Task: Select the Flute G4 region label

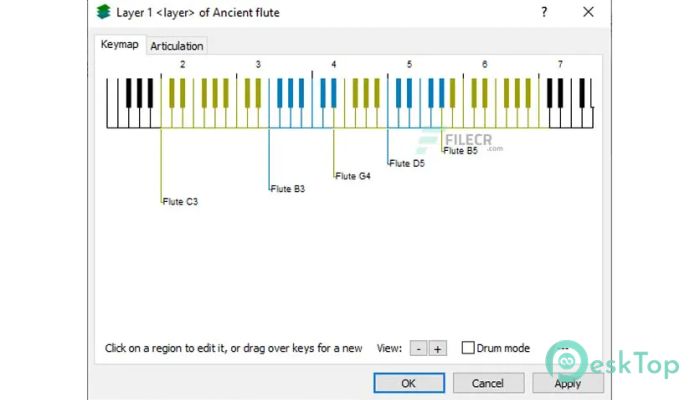Action: [353, 176]
